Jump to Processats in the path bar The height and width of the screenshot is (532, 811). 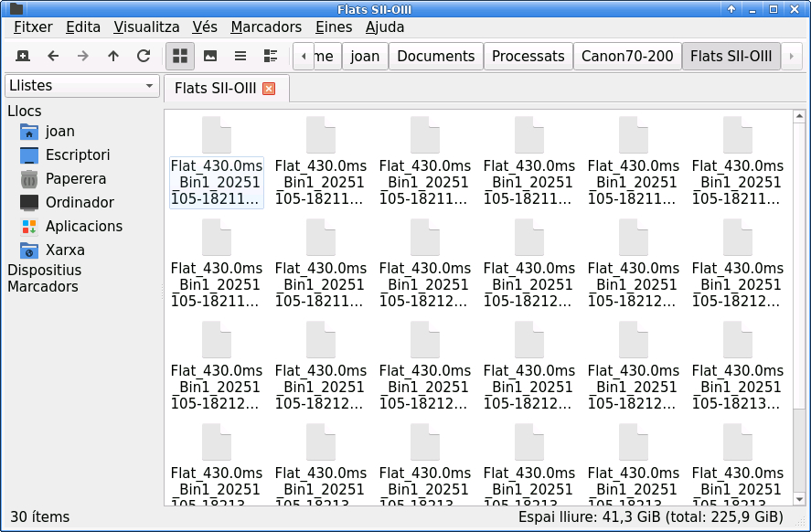click(x=528, y=56)
